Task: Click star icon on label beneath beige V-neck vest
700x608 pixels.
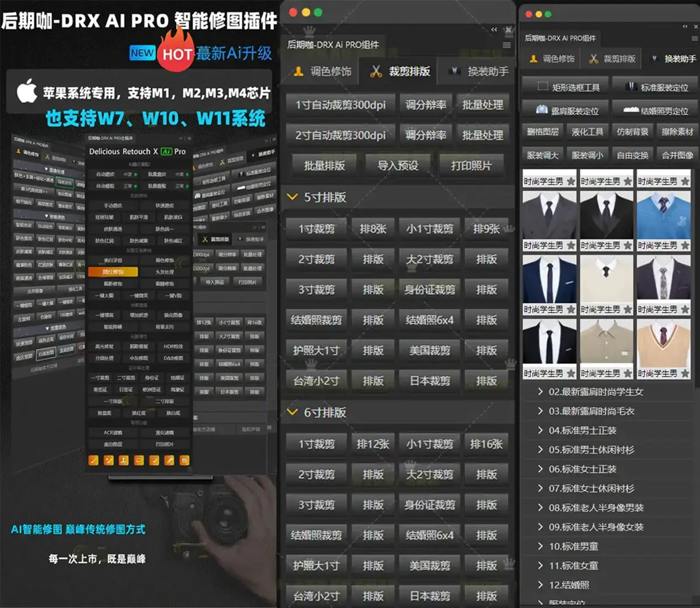Action: [685, 373]
